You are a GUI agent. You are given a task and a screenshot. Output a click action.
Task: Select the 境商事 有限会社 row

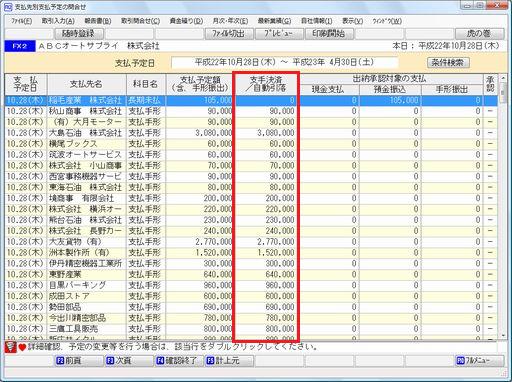251,198
